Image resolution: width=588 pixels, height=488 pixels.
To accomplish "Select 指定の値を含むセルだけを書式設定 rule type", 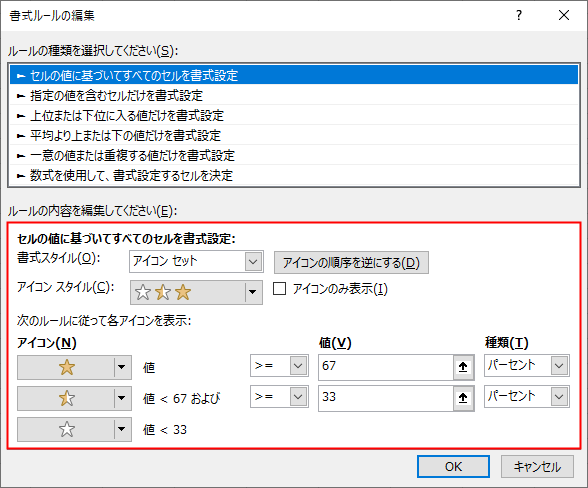I will [x=294, y=96].
